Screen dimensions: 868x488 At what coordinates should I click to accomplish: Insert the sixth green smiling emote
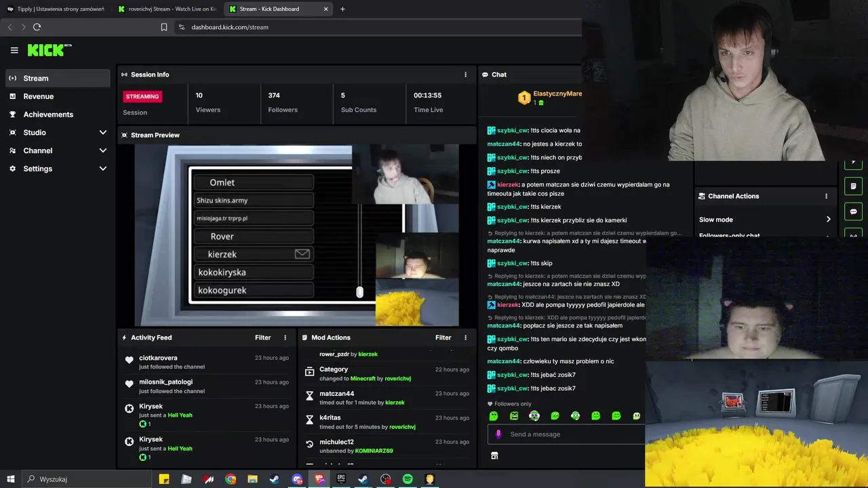click(x=595, y=416)
